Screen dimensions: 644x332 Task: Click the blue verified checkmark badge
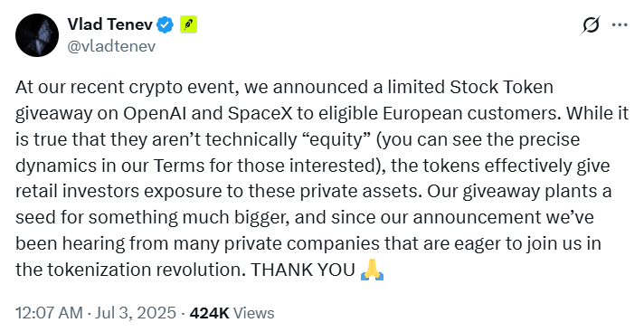[166, 25]
